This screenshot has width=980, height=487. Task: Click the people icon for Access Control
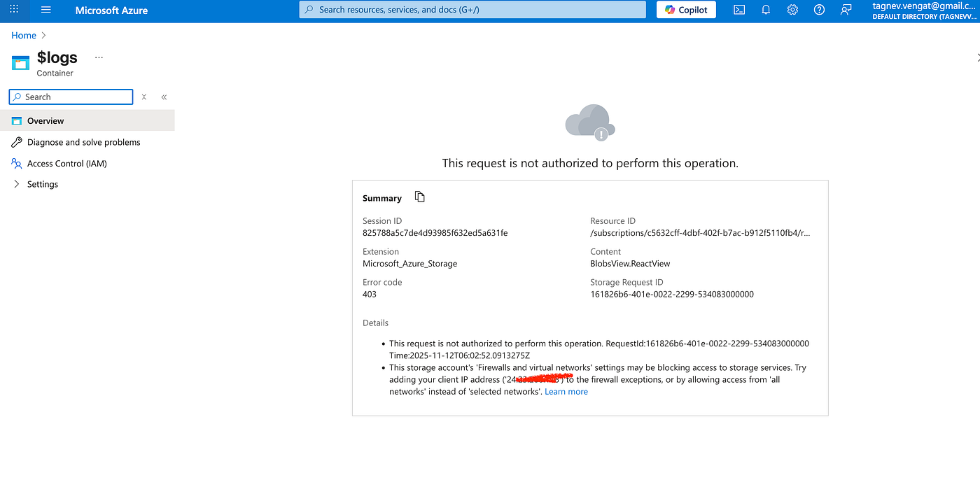[17, 163]
